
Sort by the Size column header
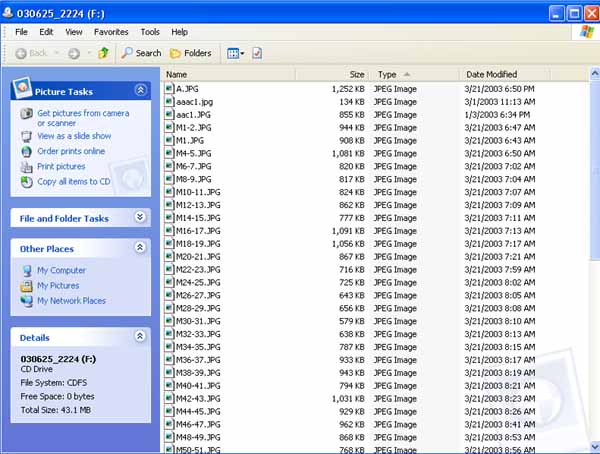(332, 74)
